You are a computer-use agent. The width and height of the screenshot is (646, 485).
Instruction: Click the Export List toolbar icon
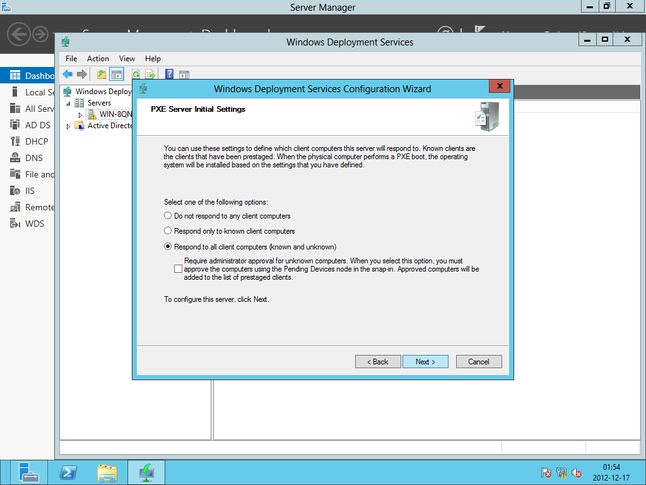point(150,75)
